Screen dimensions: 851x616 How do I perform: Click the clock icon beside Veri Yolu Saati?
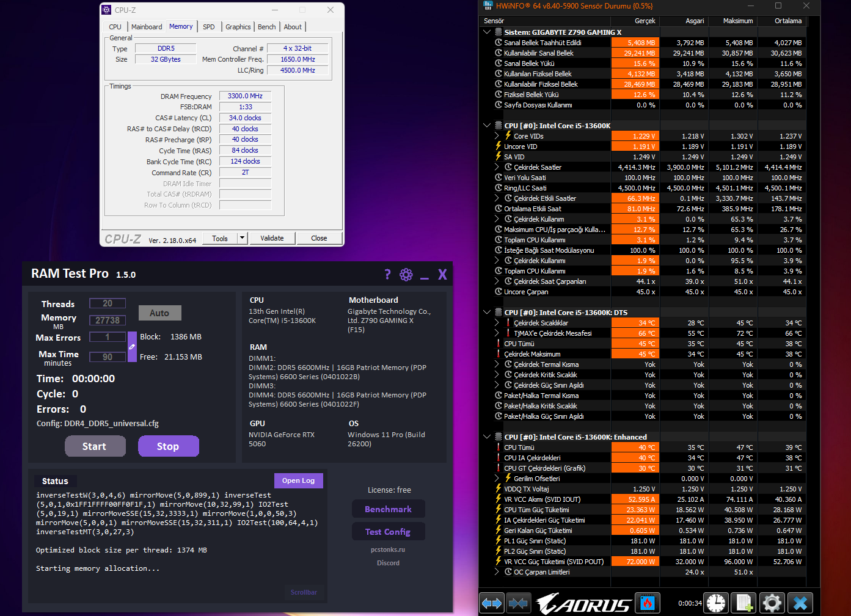499,178
